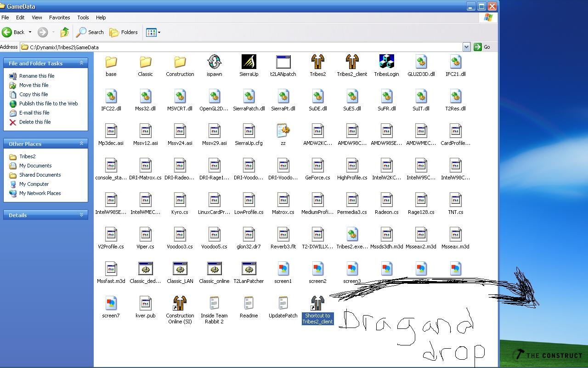Go up one folder level
Screen dimensions: 588x368
click(65, 32)
